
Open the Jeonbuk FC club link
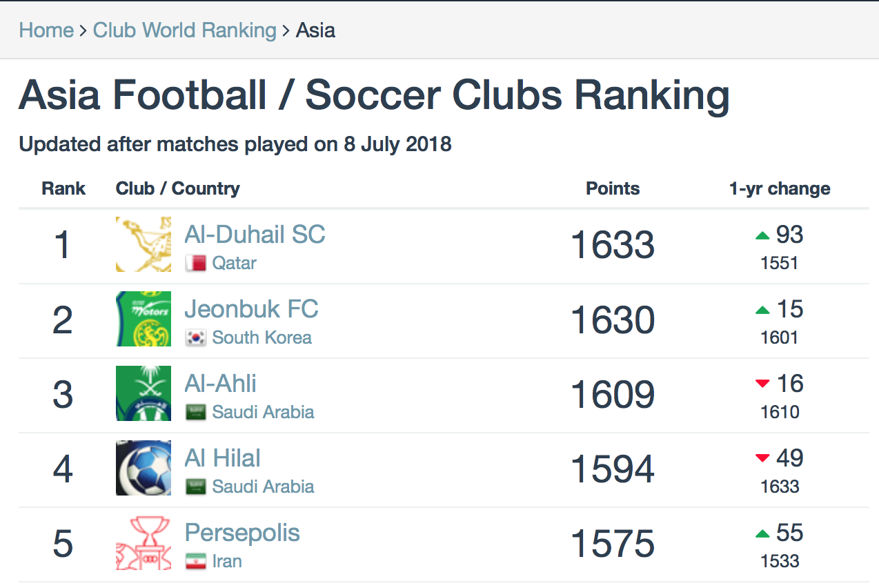click(x=251, y=309)
